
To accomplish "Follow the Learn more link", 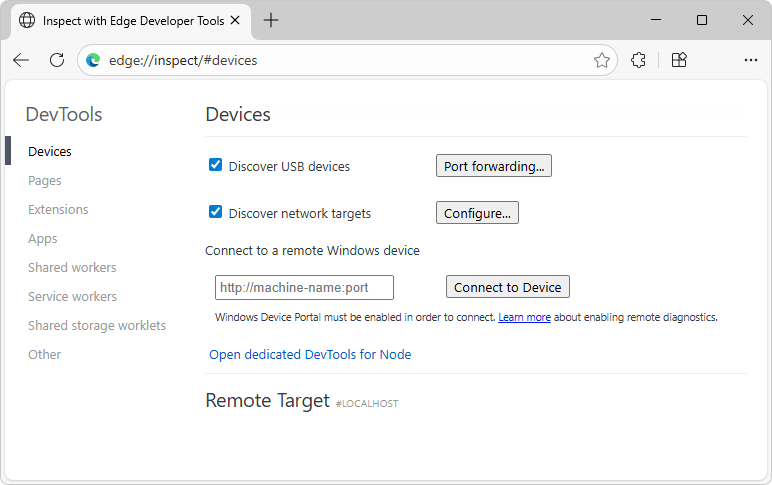I will pos(524,317).
